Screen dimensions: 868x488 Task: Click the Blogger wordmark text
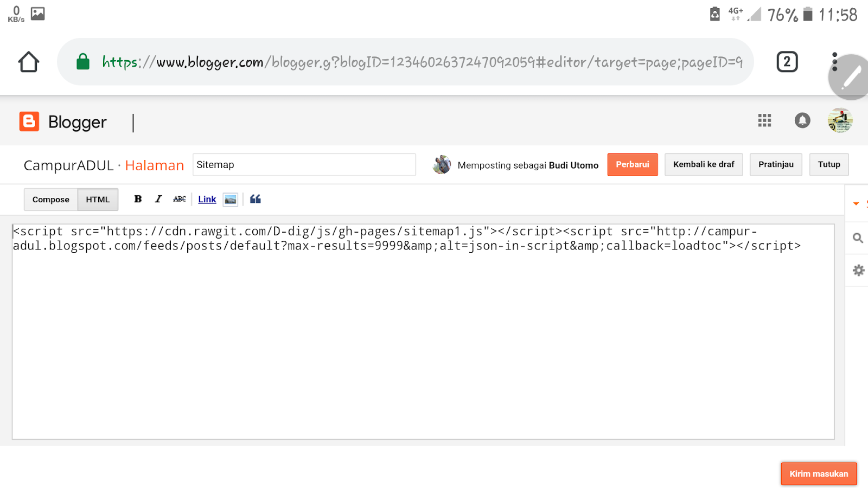pyautogui.click(x=78, y=123)
